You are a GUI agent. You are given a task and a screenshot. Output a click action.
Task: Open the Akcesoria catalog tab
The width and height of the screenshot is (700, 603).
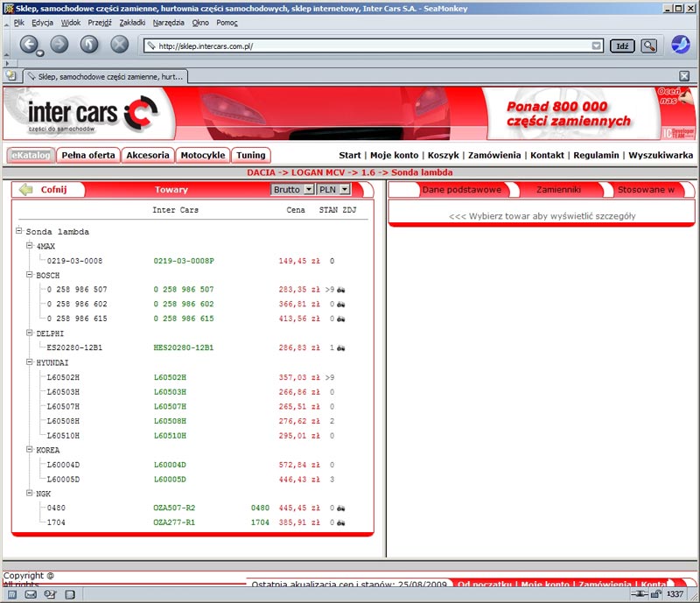pyautogui.click(x=147, y=155)
